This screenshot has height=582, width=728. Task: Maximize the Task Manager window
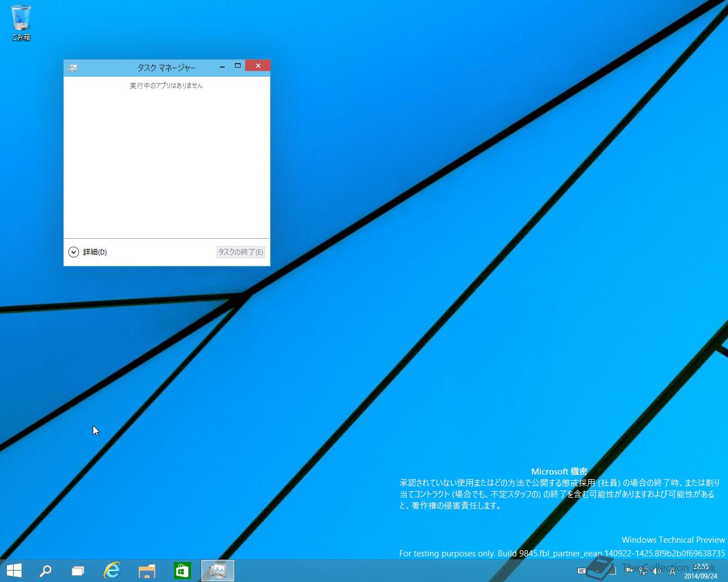point(238,66)
